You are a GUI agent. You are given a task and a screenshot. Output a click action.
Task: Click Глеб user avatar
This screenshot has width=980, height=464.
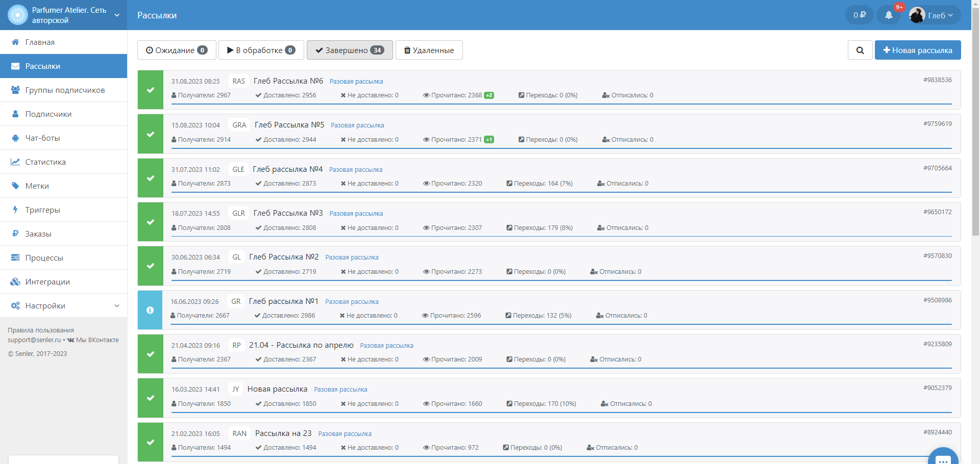917,15
